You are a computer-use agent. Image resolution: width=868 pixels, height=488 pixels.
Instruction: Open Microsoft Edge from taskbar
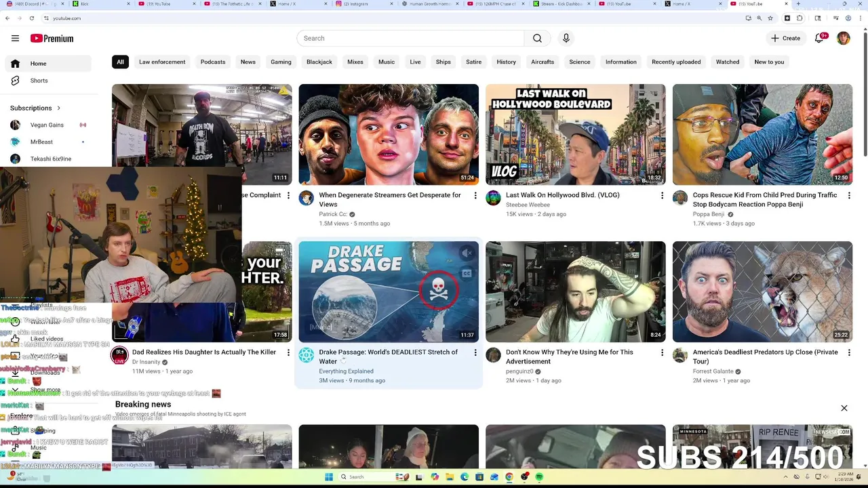464,477
